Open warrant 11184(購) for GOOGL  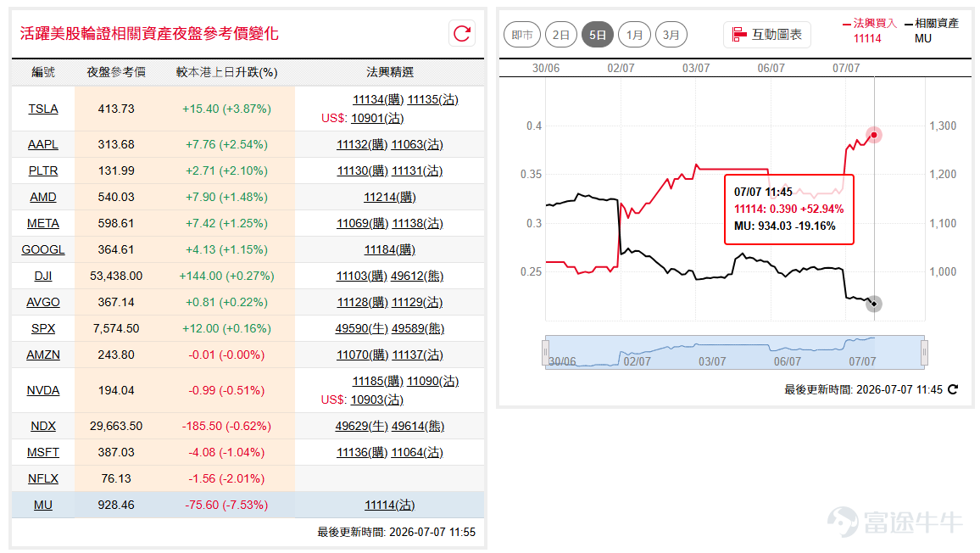(389, 249)
